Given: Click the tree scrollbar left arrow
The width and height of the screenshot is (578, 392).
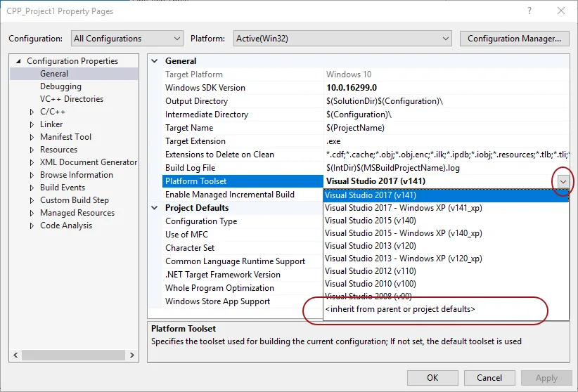Looking at the screenshot, I should [x=15, y=355].
